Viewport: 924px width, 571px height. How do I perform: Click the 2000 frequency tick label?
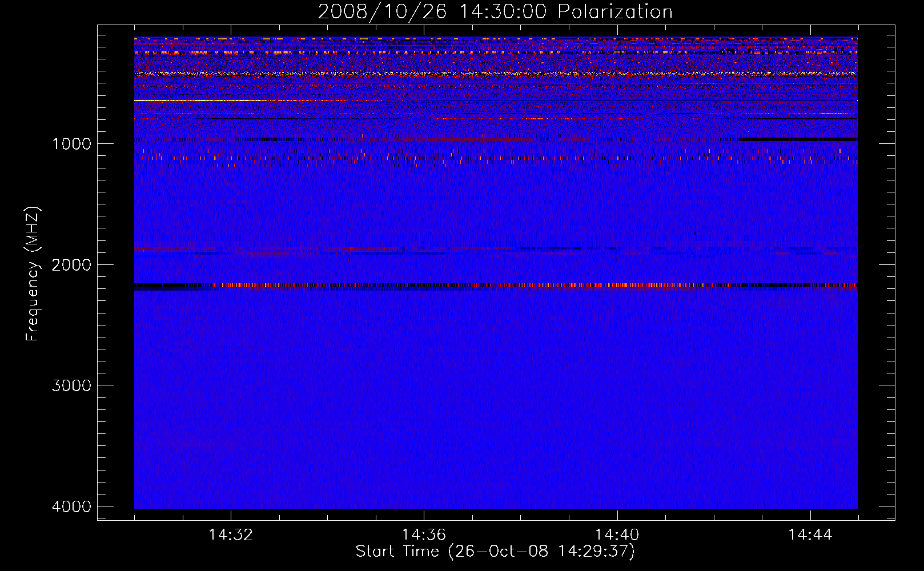click(x=71, y=265)
